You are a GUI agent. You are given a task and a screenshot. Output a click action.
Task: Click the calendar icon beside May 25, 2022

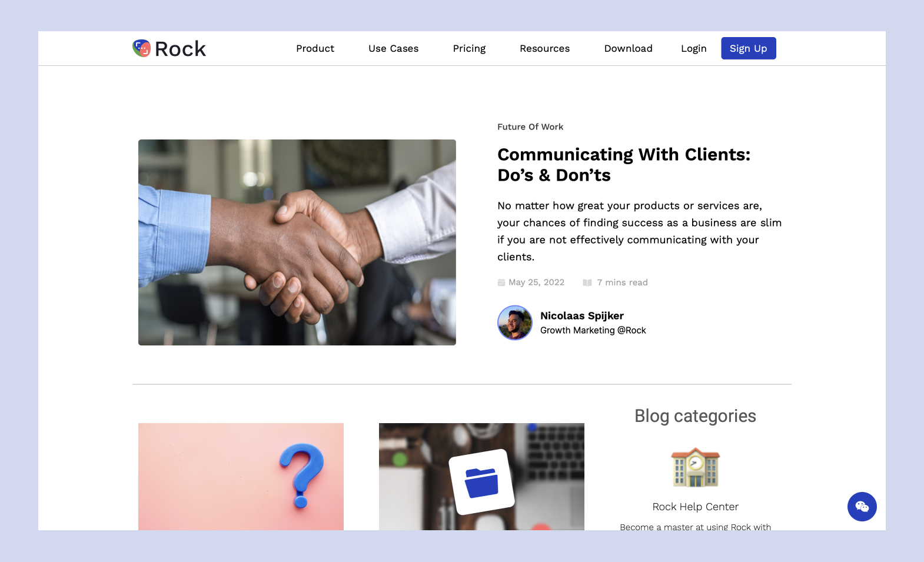pyautogui.click(x=501, y=283)
